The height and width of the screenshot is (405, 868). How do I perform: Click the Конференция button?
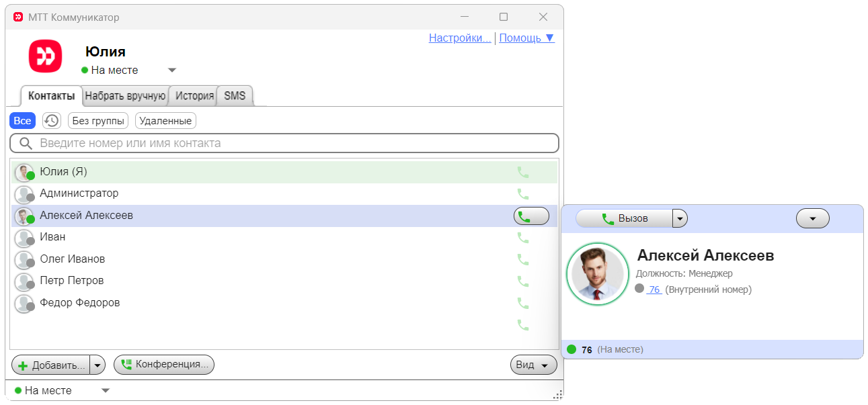point(164,365)
